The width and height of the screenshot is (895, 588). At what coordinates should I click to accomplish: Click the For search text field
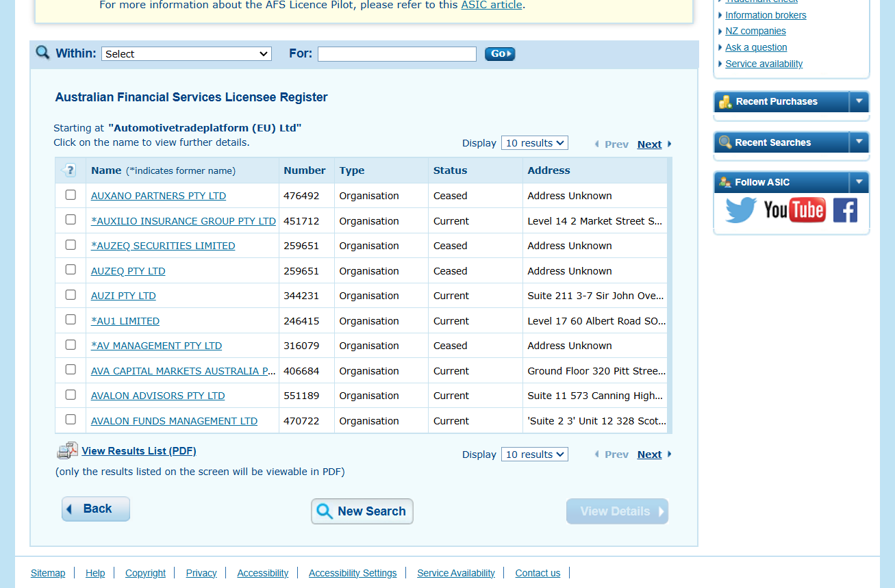point(397,54)
